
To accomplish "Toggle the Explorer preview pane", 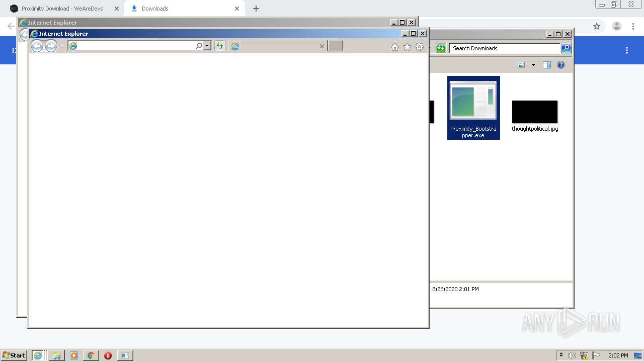I will coord(547,65).
